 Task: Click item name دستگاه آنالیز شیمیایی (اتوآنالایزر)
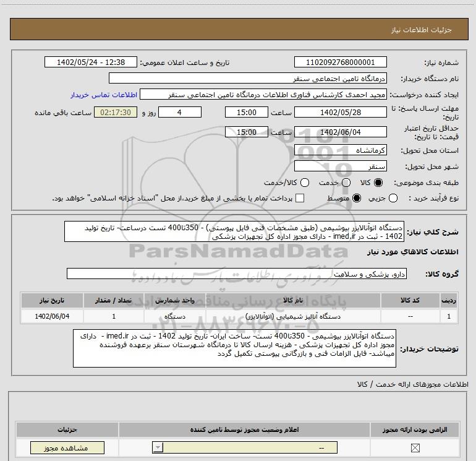click(293, 316)
